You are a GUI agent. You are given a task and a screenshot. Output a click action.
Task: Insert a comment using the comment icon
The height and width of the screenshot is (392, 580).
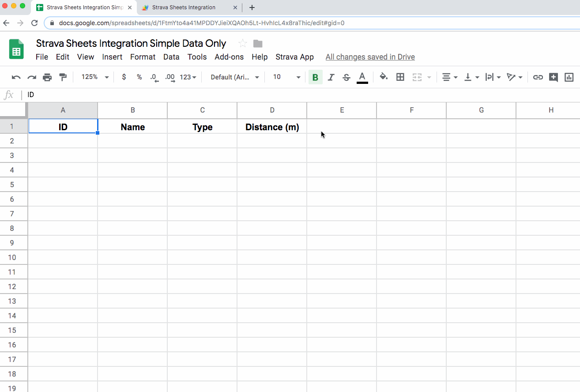553,77
